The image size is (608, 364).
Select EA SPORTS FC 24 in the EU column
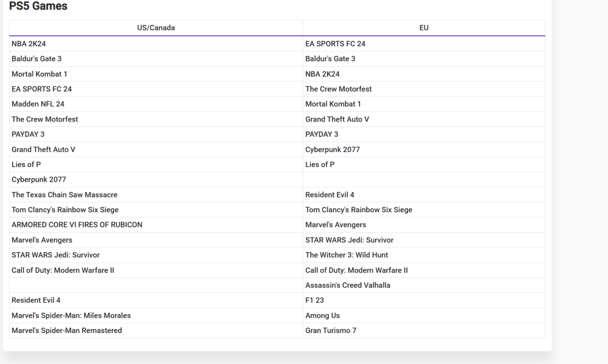[x=335, y=44]
